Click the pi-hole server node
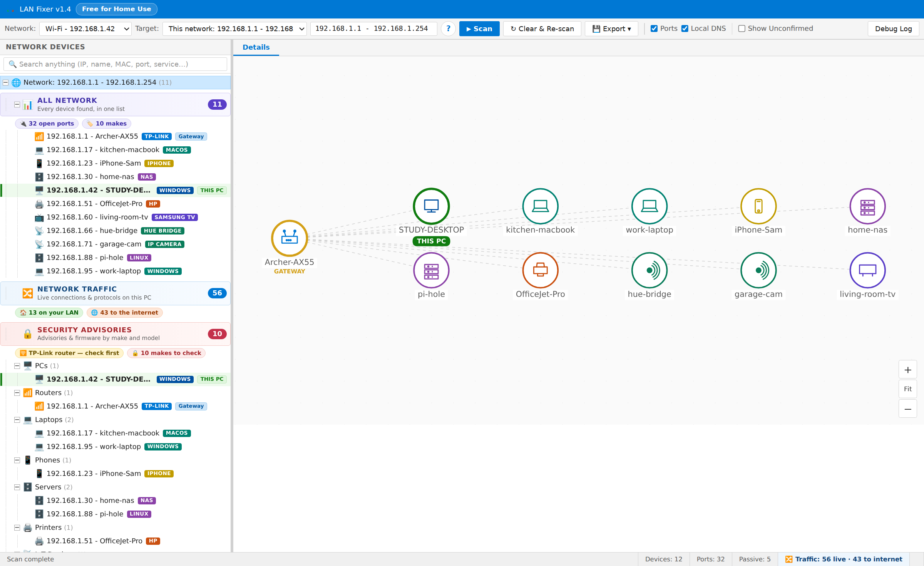 pos(431,270)
